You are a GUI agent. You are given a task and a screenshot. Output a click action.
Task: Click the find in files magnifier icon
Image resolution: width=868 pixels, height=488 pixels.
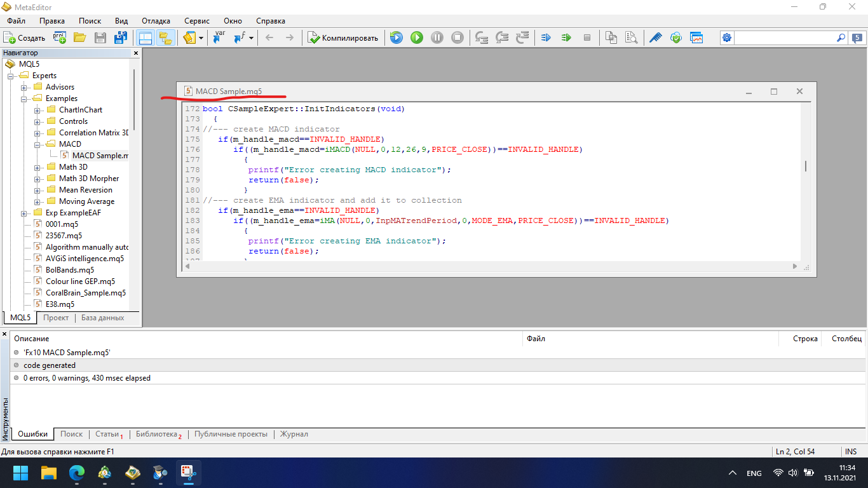(631, 37)
